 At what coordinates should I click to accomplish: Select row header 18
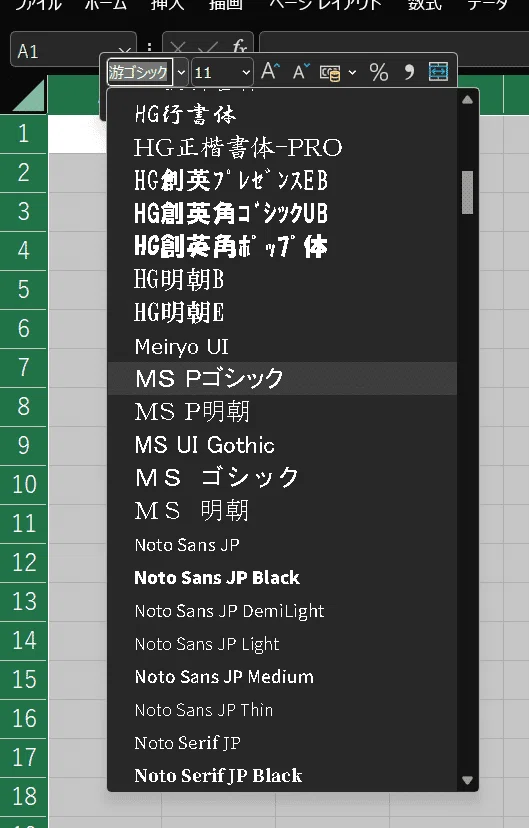coord(24,796)
